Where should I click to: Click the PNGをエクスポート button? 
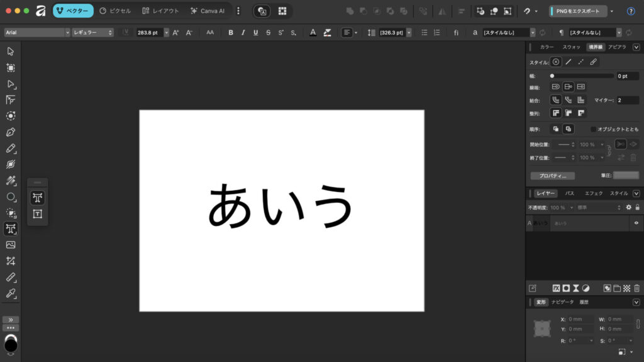click(577, 11)
